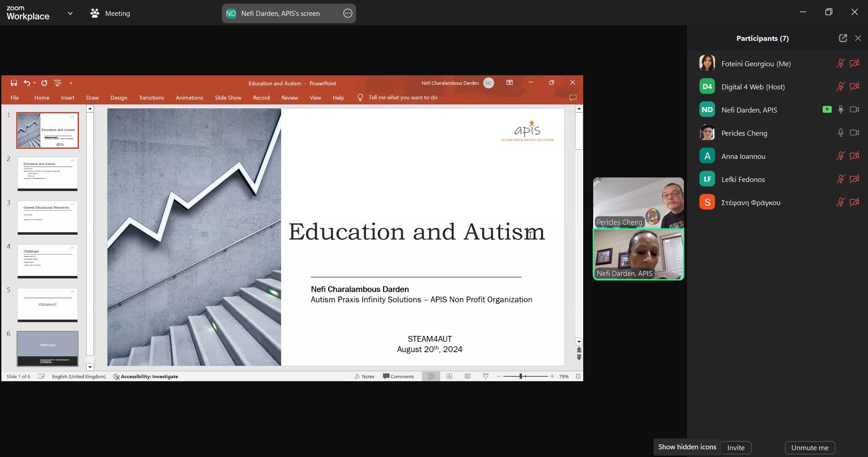Click Slide 1 of 6 indicator
Image resolution: width=868 pixels, height=457 pixels.
click(19, 377)
